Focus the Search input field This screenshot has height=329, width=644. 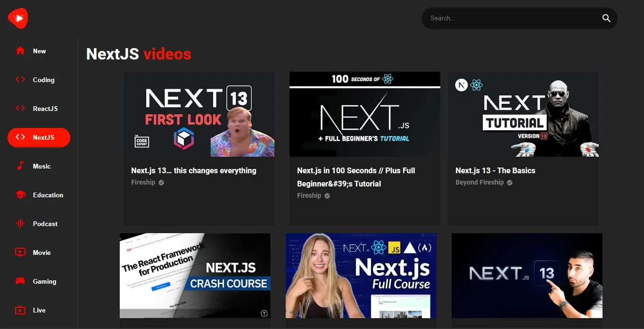512,18
